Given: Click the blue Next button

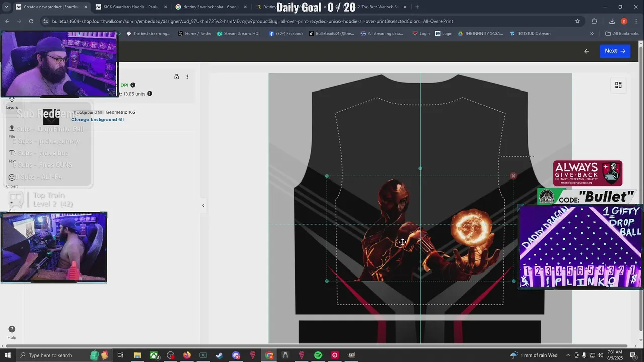Looking at the screenshot, I should coord(615,51).
